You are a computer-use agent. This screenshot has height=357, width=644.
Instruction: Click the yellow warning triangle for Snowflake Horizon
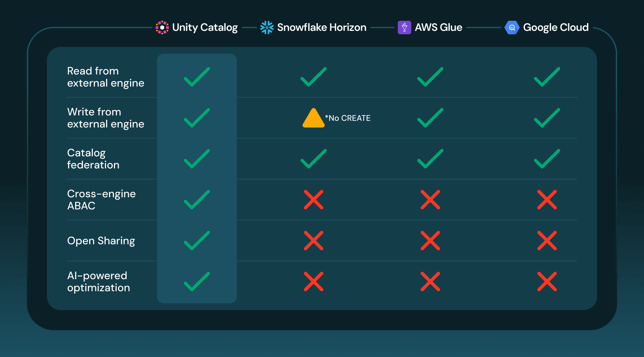pos(314,118)
